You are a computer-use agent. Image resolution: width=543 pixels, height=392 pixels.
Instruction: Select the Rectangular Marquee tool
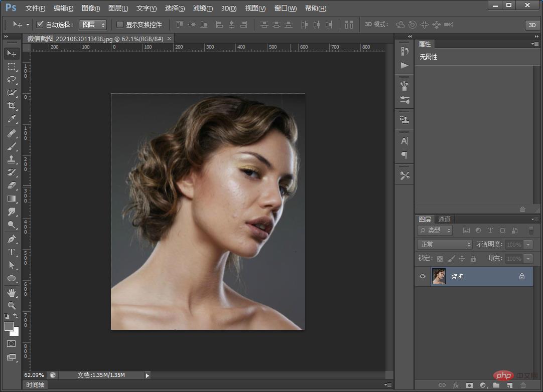[x=12, y=67]
